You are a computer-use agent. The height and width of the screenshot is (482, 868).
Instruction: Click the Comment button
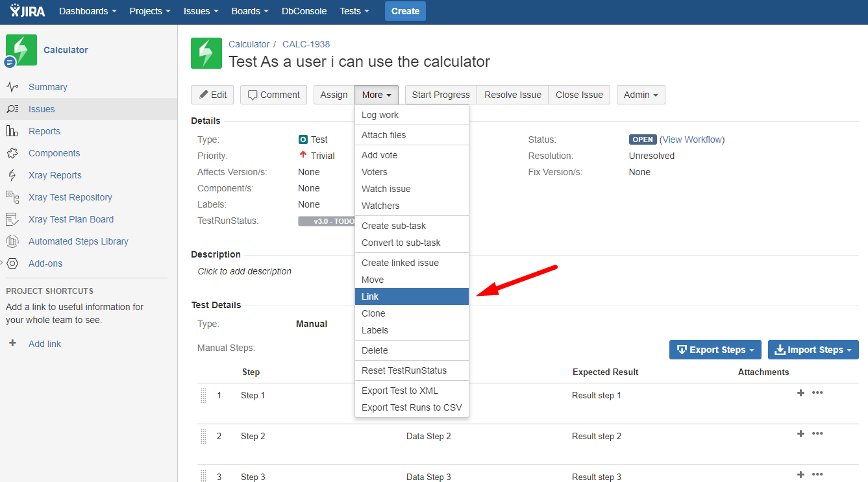click(274, 95)
